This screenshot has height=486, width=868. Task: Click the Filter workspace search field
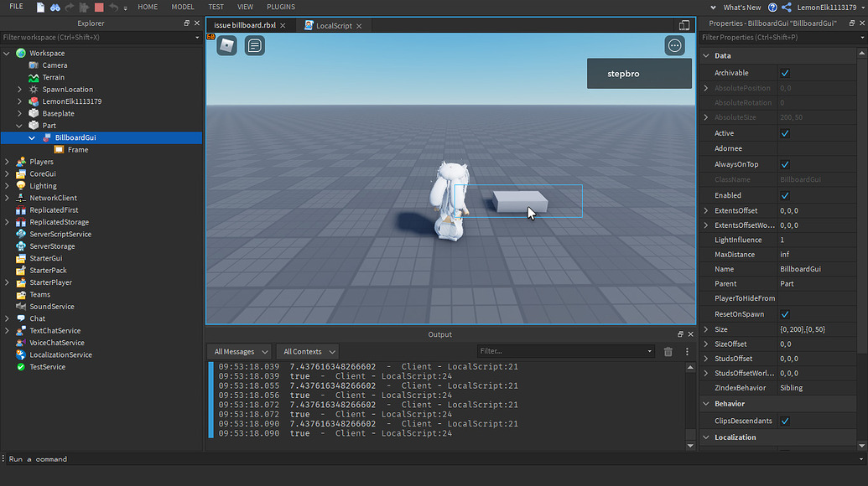click(101, 37)
